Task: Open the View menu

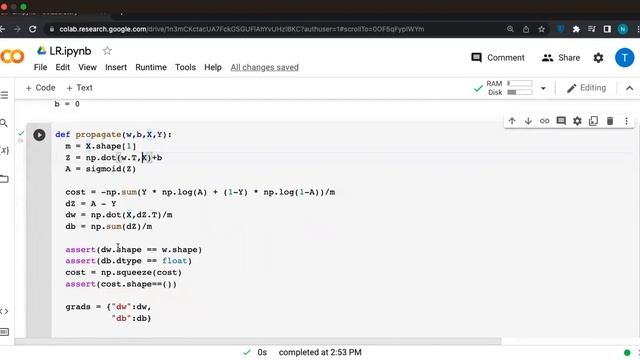Action: 87,67
